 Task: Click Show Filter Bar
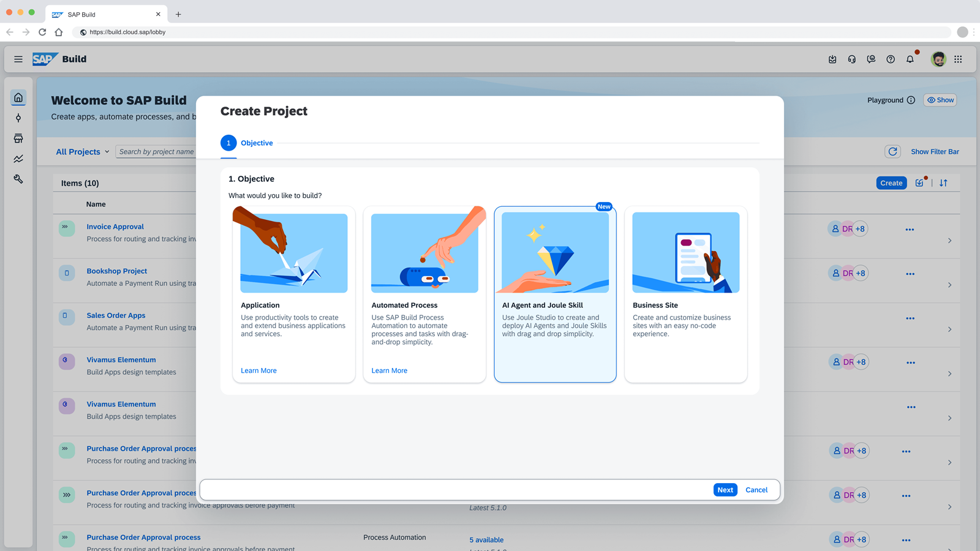tap(935, 152)
